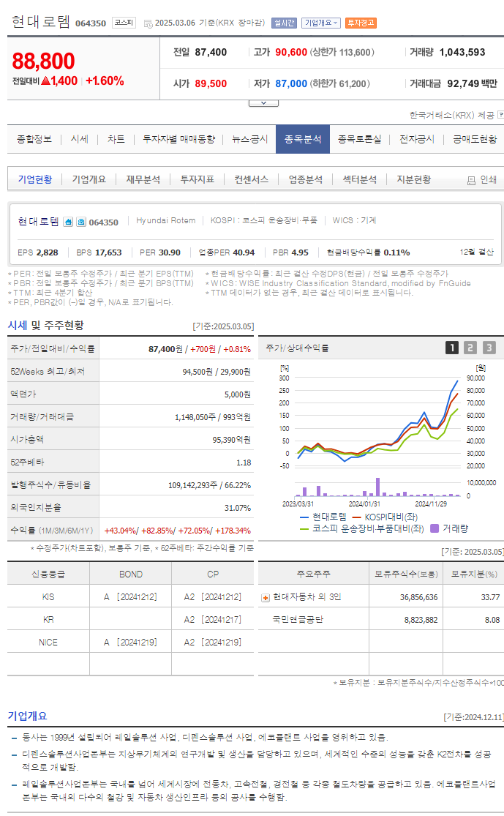The width and height of the screenshot is (504, 816).
Task: Click the blue 현대로템 legend swatch
Action: pyautogui.click(x=304, y=517)
